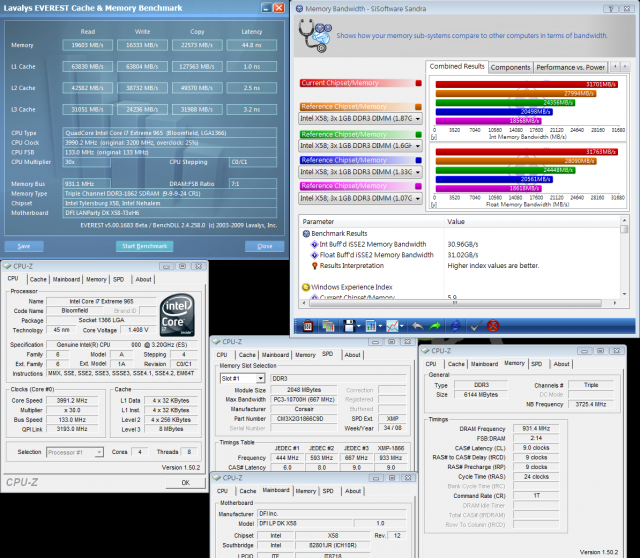The width and height of the screenshot is (640, 558).
Task: Select the About tab in the CPU-Z Timings window
Action: click(x=561, y=364)
